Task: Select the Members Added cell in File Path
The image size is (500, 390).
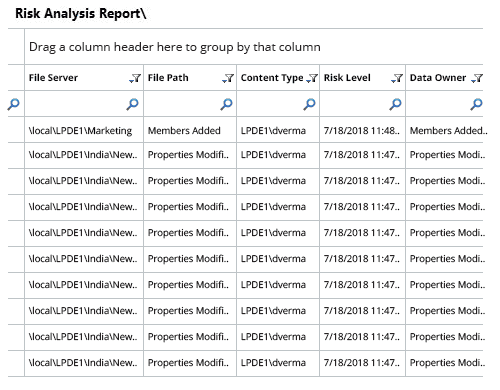Action: coord(184,131)
